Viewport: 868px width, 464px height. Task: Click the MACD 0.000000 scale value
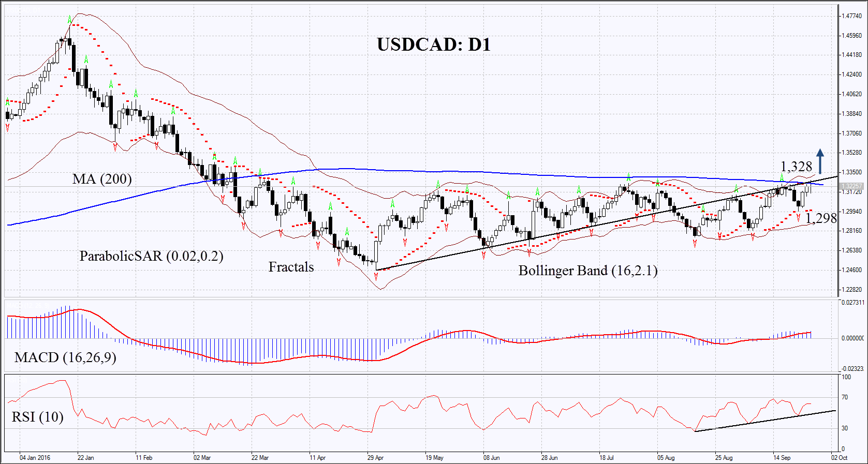pyautogui.click(x=852, y=338)
